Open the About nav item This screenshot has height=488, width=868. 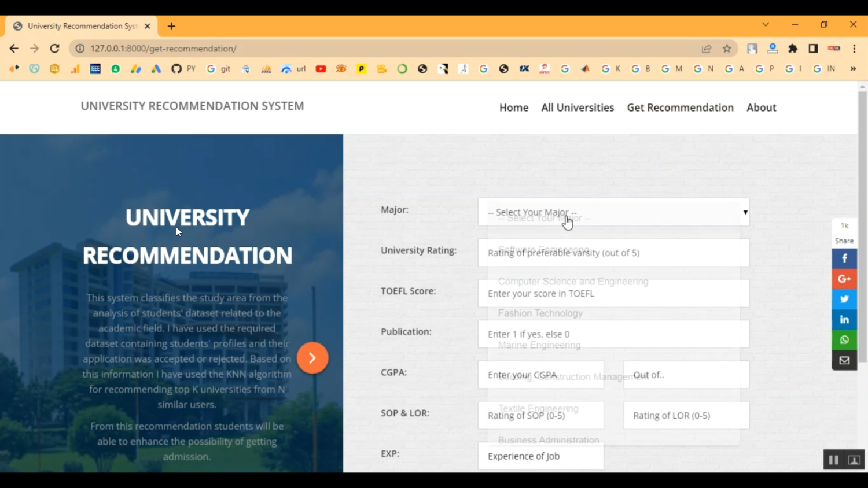762,108
